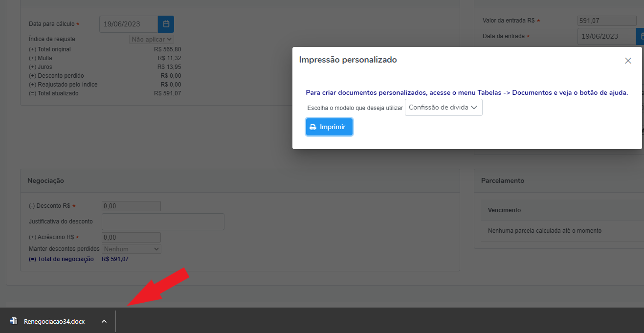Click the Valor da entrada field
This screenshot has width=644, height=333.
[607, 21]
